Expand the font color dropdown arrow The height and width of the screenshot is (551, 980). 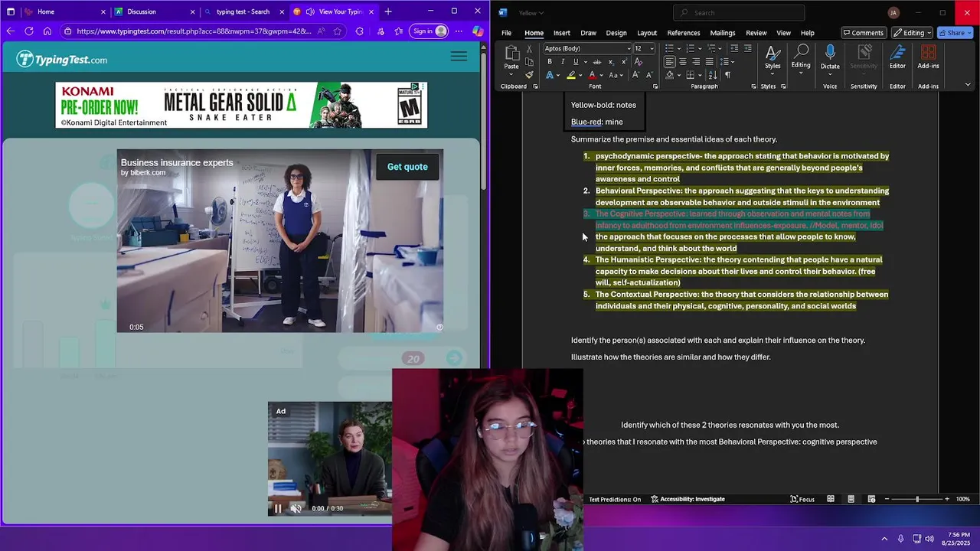click(601, 75)
